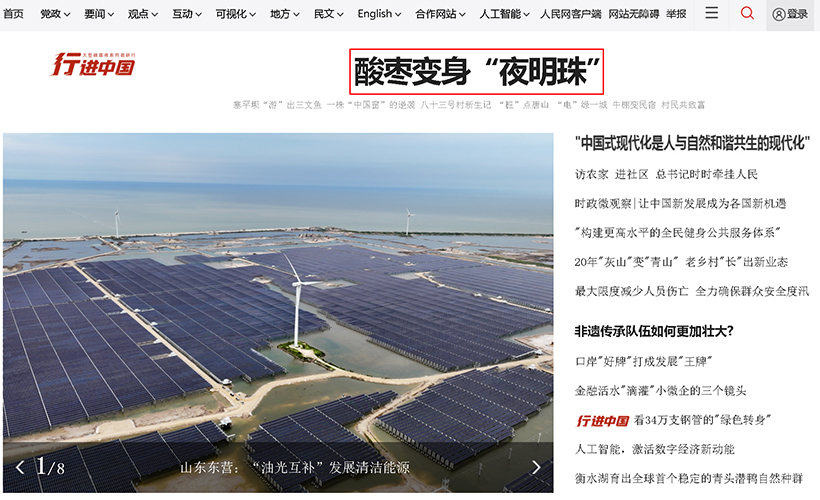Image resolution: width=820 pixels, height=500 pixels.
Task: Go to previous slide with left arrow
Action: pos(20,467)
